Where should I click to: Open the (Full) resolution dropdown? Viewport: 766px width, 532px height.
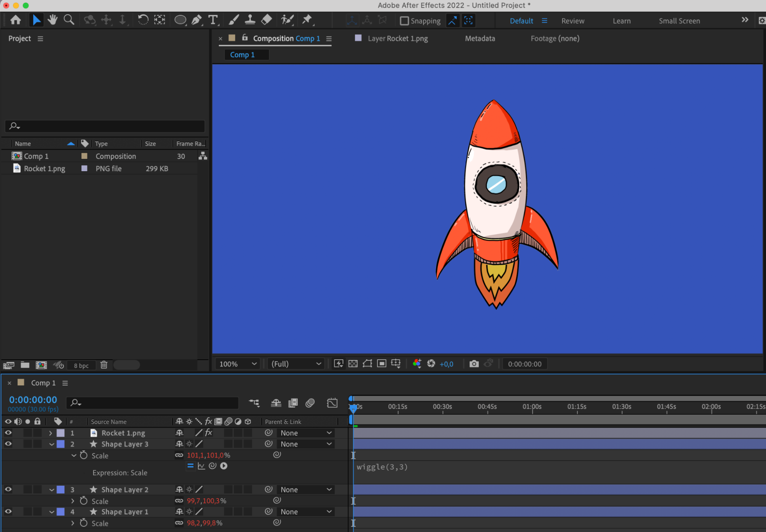tap(296, 364)
